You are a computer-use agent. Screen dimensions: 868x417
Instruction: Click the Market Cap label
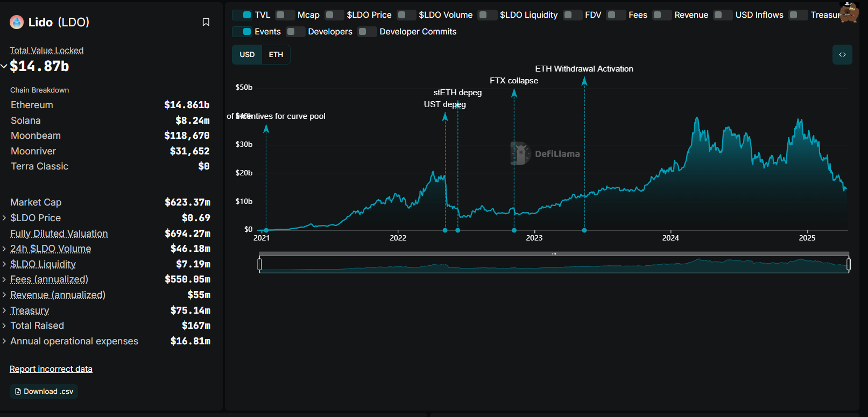tap(36, 202)
